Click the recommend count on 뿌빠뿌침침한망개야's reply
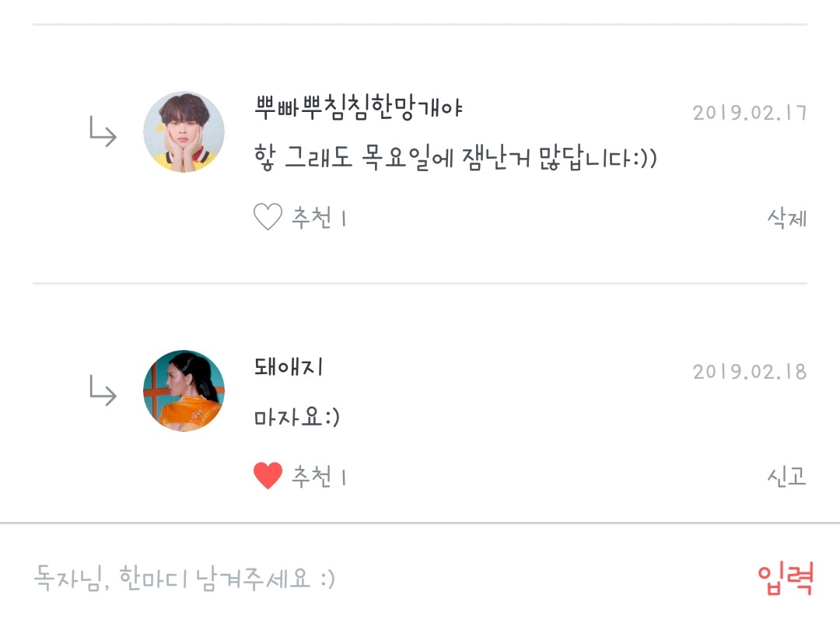Image resolution: width=840 pixels, height=630 pixels. (x=344, y=219)
